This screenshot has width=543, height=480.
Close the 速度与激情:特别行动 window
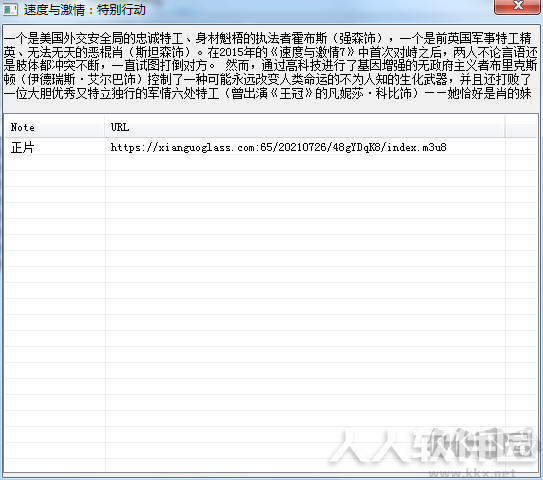pos(518,6)
